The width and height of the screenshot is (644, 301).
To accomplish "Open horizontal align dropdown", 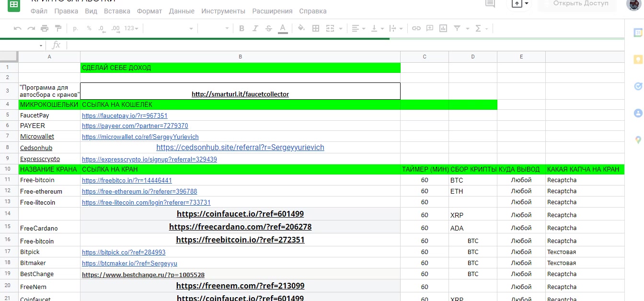I will [358, 29].
